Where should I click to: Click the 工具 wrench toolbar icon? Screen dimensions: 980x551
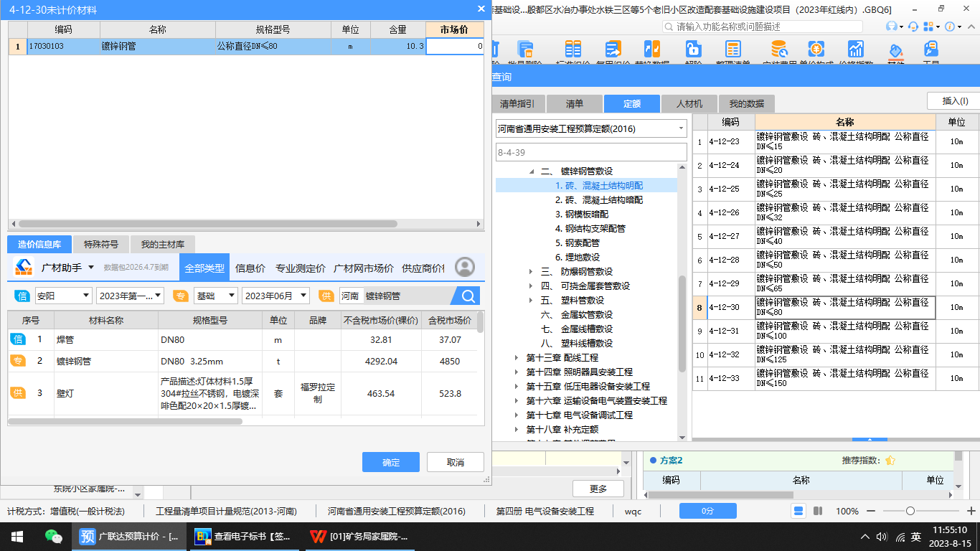coord(931,50)
